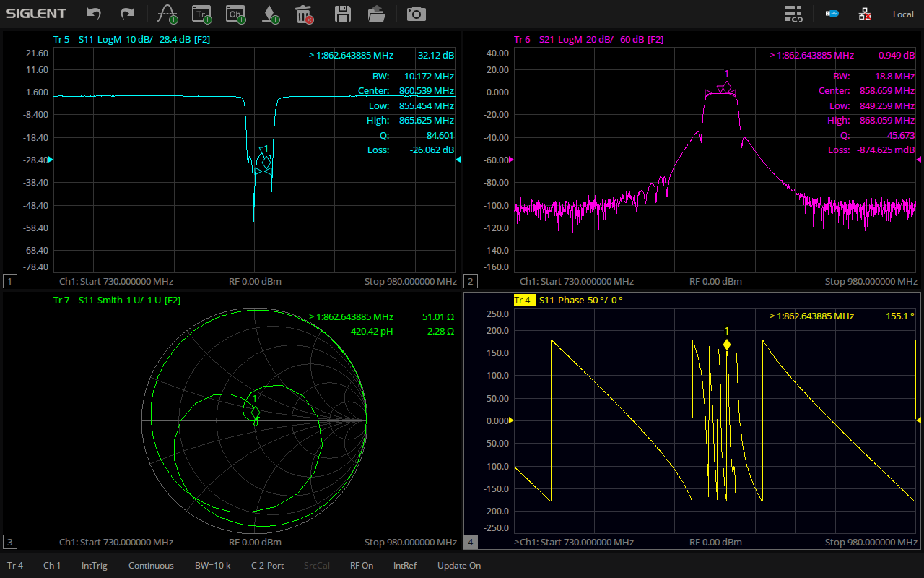Toggle Update On in the status bar
924x578 pixels.
coord(458,566)
